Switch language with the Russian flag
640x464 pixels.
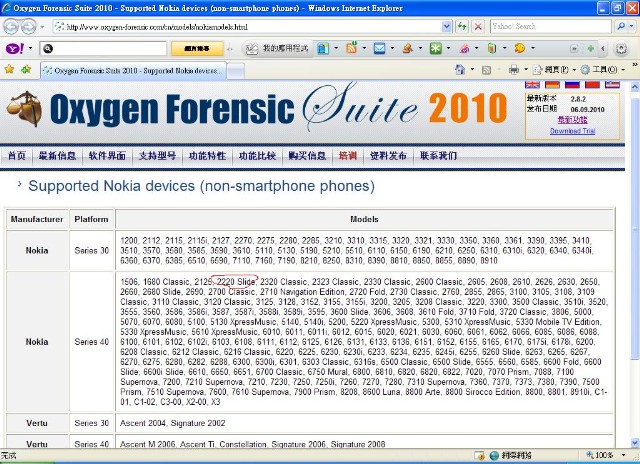(572, 84)
